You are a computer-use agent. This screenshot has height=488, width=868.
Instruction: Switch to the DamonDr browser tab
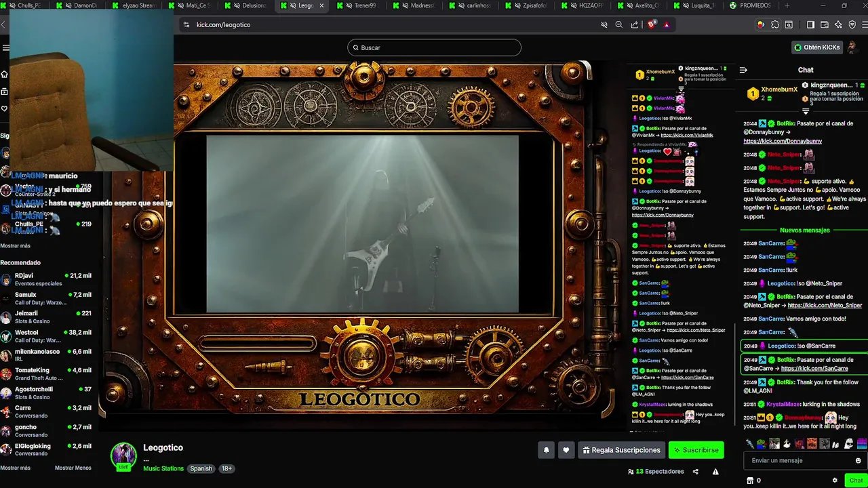point(79,5)
